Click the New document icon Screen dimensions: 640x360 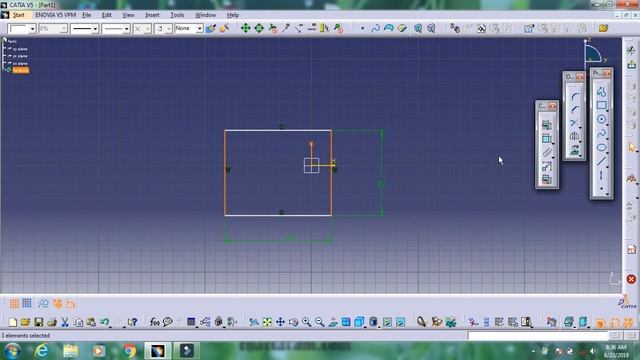[13, 322]
